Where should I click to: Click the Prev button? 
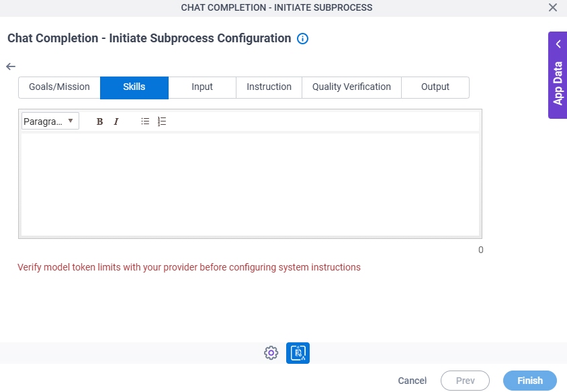tap(465, 381)
